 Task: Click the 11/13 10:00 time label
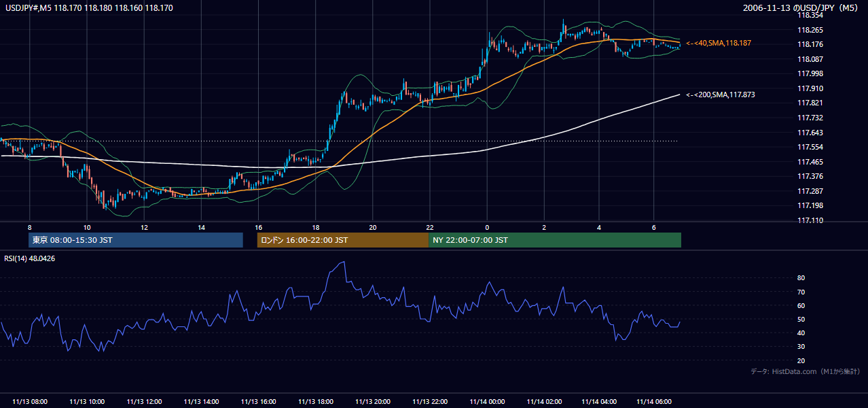(87, 402)
